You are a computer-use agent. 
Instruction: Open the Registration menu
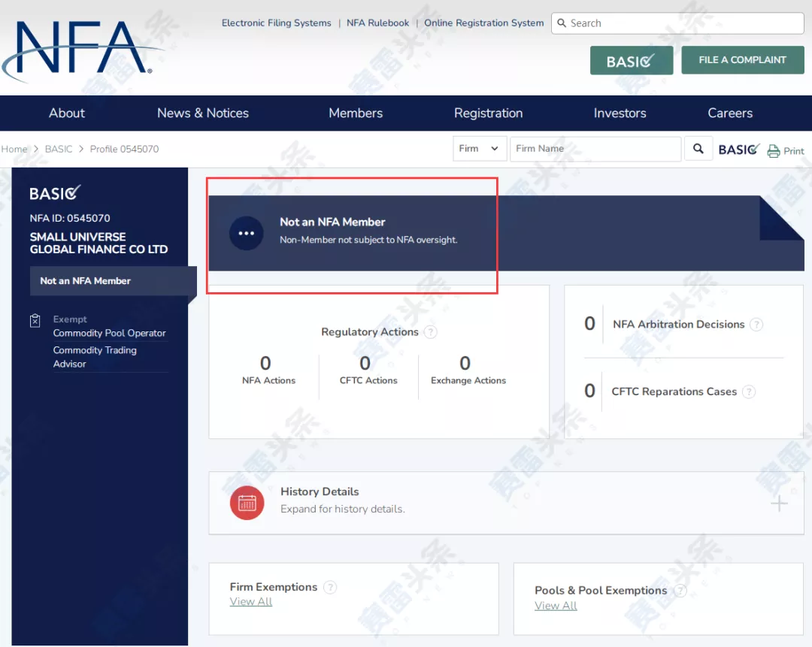pos(489,113)
